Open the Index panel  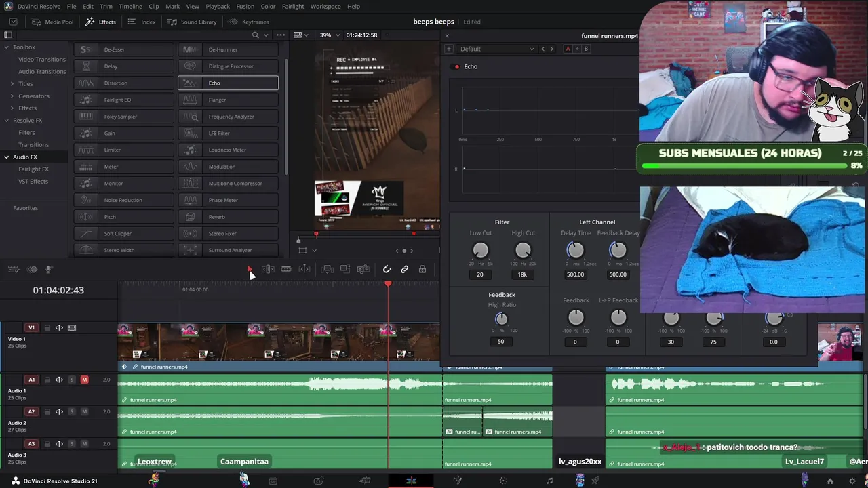pyautogui.click(x=142, y=22)
